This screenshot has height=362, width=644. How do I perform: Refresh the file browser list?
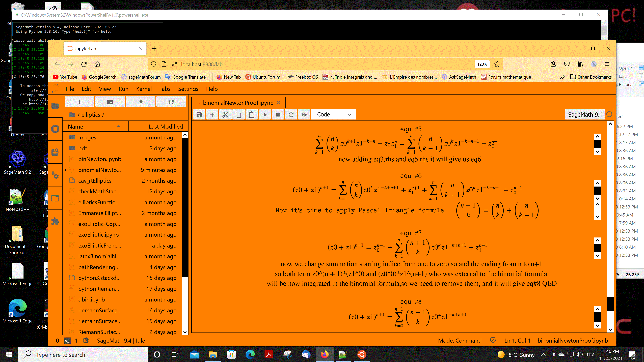171,101
